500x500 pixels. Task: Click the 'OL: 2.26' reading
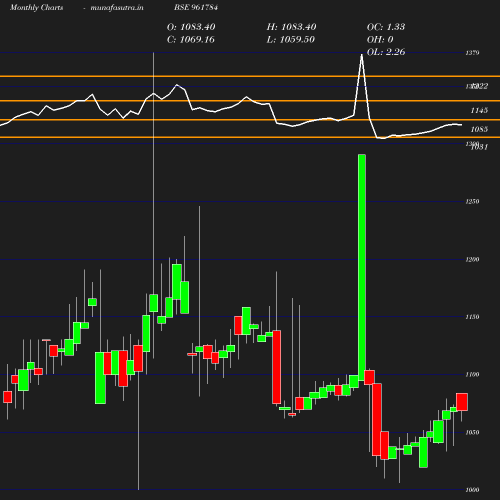[386, 52]
